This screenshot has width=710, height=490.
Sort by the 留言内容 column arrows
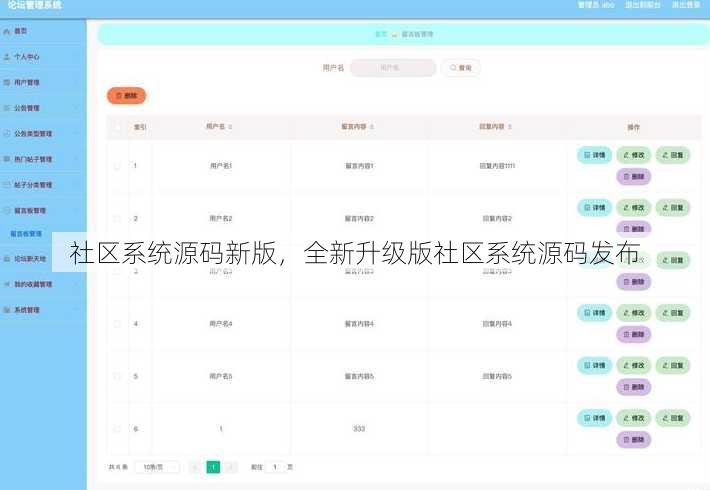(372, 127)
